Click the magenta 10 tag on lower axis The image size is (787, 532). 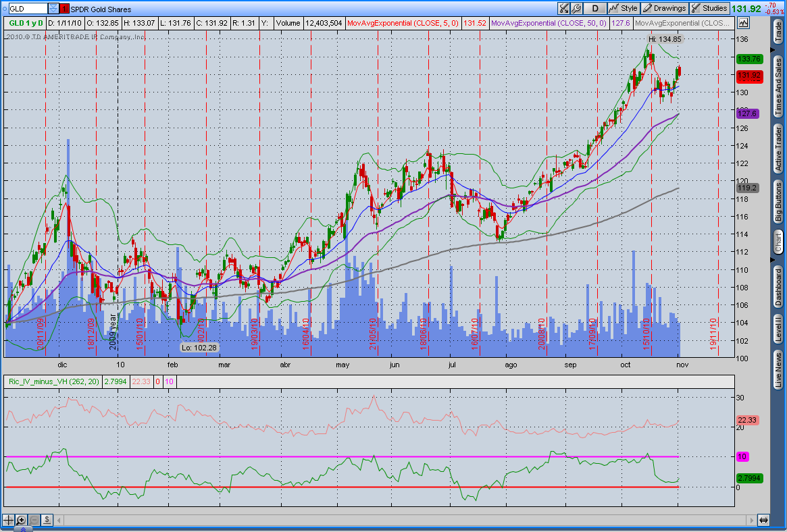742,457
